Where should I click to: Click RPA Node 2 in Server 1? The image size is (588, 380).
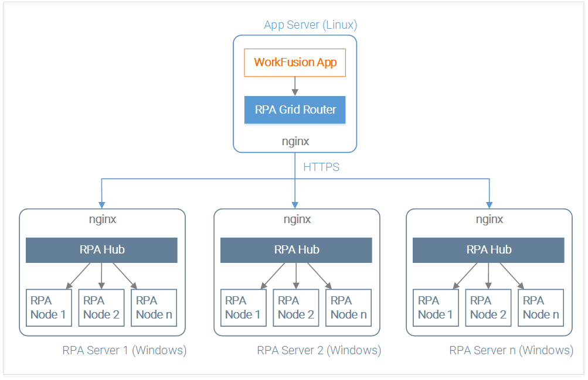101,308
